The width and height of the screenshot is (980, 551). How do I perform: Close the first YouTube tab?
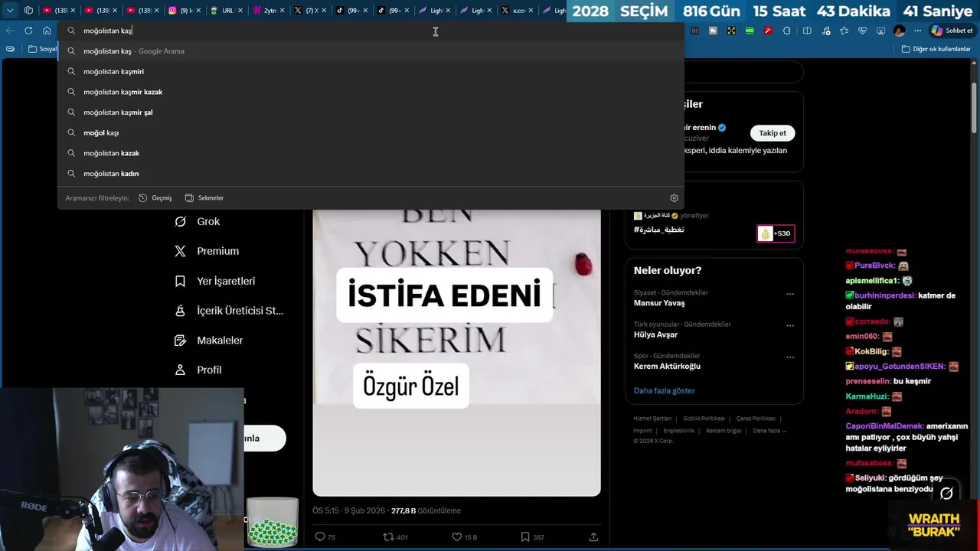[73, 11]
